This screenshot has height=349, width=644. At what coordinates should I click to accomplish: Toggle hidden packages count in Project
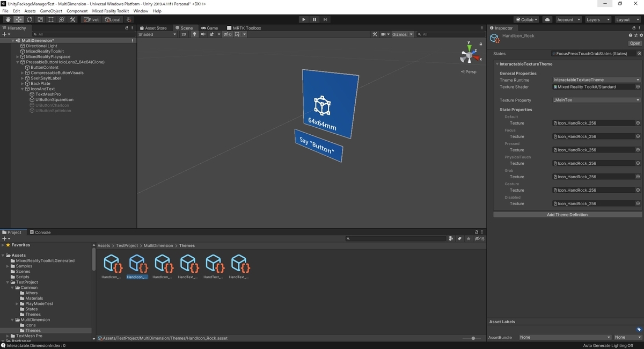pyautogui.click(x=480, y=238)
